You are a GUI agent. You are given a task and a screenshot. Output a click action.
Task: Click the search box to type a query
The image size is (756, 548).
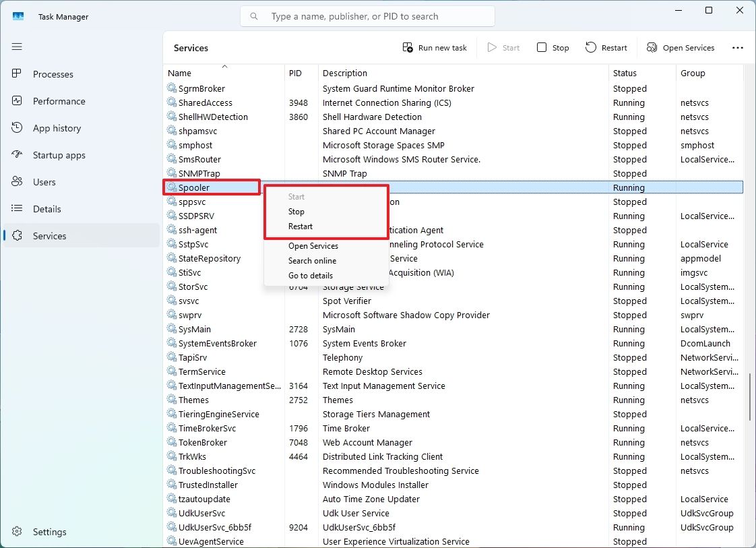pos(368,16)
